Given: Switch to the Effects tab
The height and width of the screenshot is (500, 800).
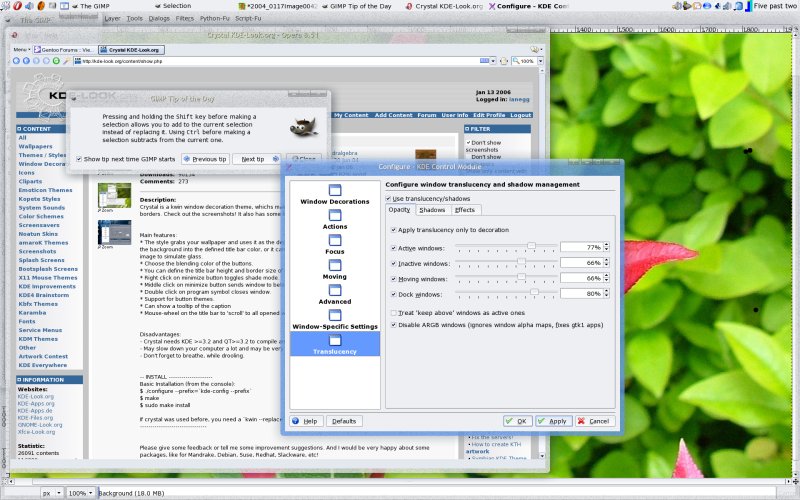Looking at the screenshot, I should coord(465,210).
